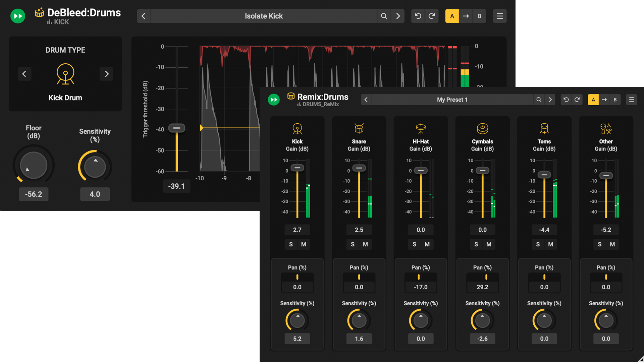
Task: Click the previous arrow under Drum Type
Action: click(24, 74)
